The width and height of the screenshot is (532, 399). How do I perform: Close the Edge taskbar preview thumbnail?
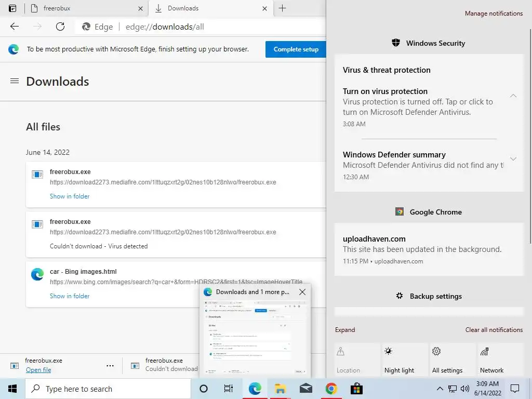point(302,292)
